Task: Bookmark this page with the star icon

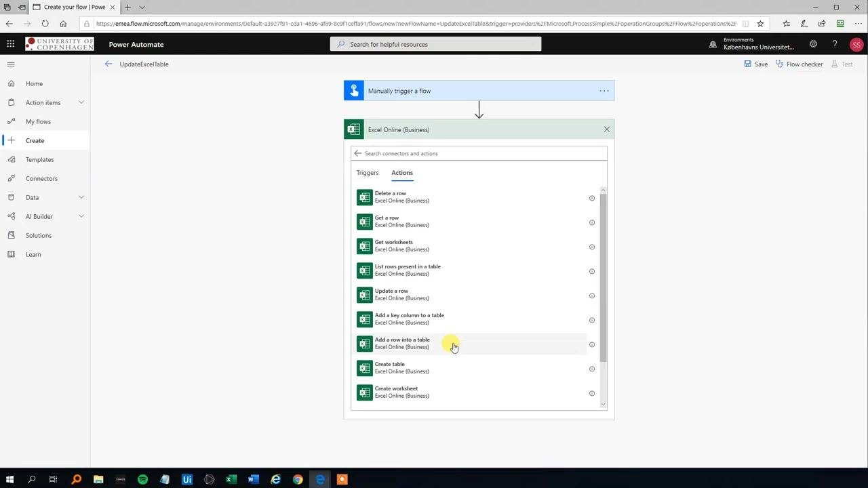Action: point(760,23)
